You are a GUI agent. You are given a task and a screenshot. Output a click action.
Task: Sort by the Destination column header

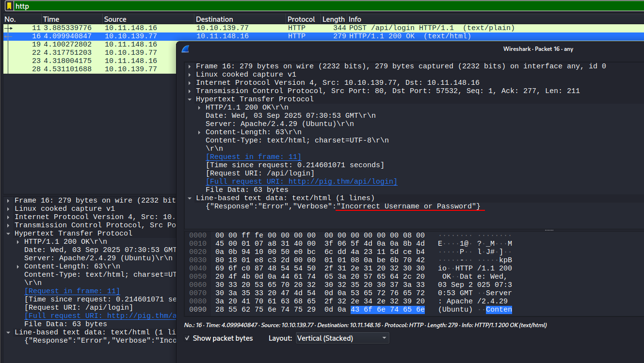click(x=214, y=19)
